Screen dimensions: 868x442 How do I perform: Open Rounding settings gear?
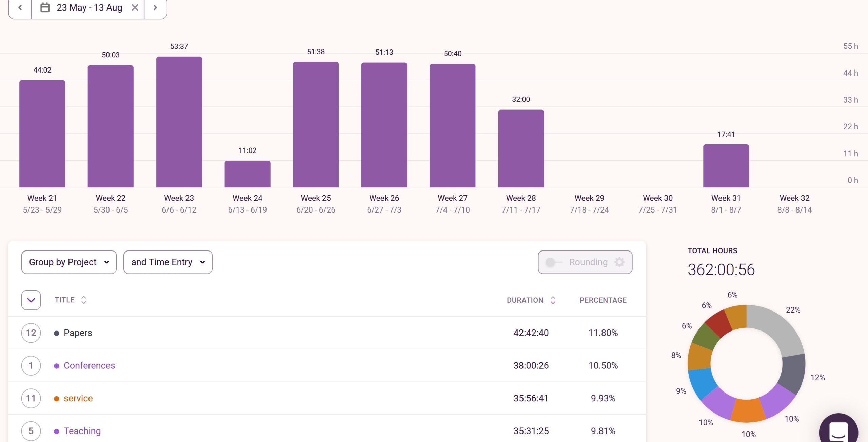coord(619,262)
